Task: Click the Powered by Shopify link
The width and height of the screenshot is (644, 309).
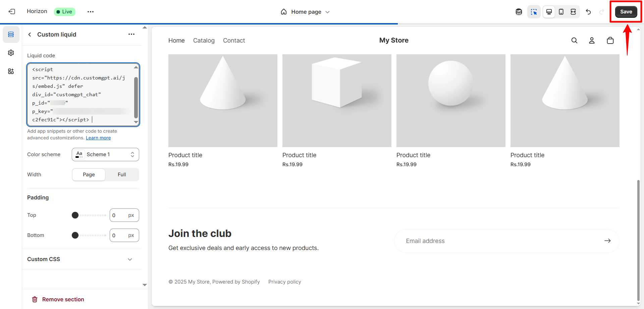Action: [x=236, y=282]
